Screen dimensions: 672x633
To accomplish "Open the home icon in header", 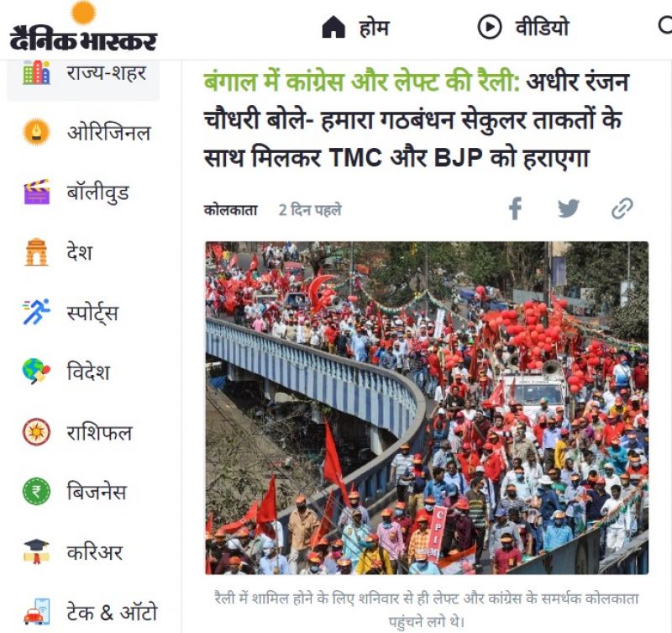I will (333, 27).
